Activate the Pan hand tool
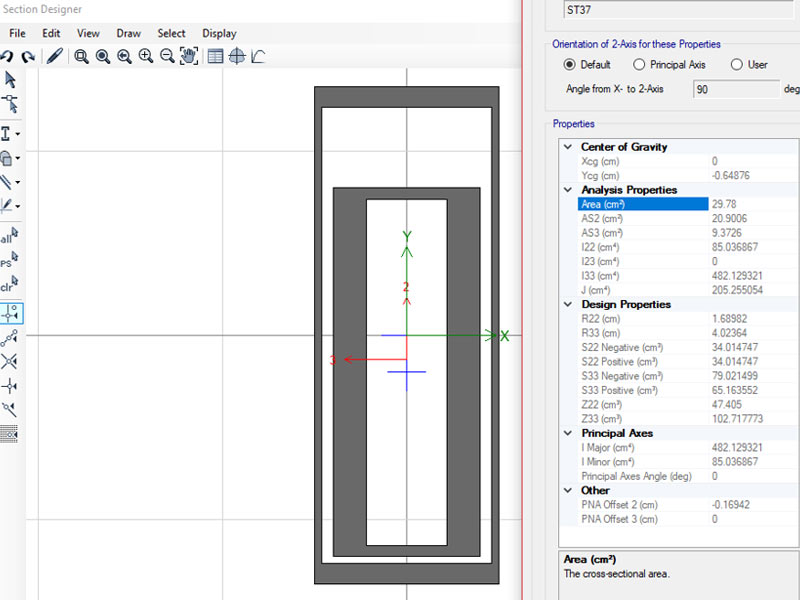800x600 pixels. (189, 56)
